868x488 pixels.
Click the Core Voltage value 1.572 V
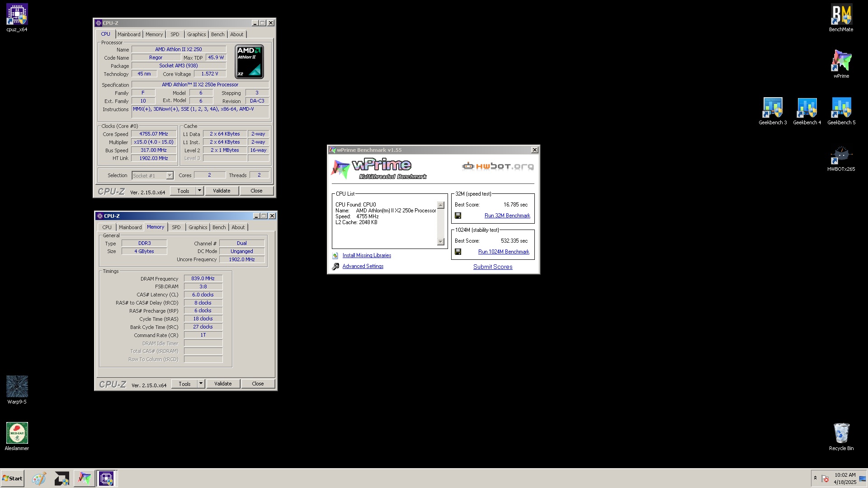[210, 74]
